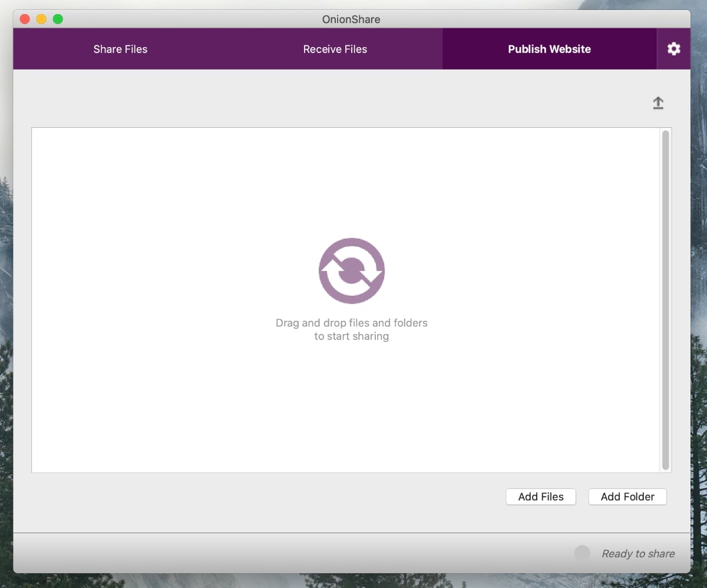
Task: Click the OnionShare window title text
Action: pos(351,19)
